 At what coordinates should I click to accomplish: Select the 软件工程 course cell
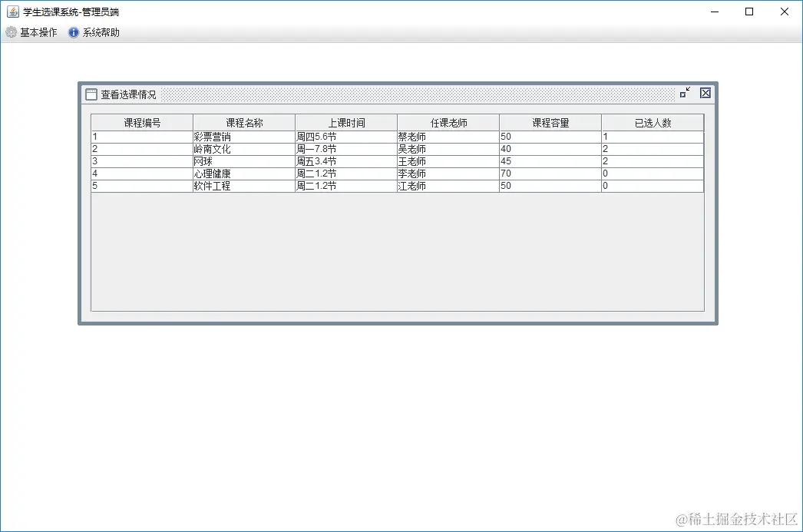tap(244, 186)
